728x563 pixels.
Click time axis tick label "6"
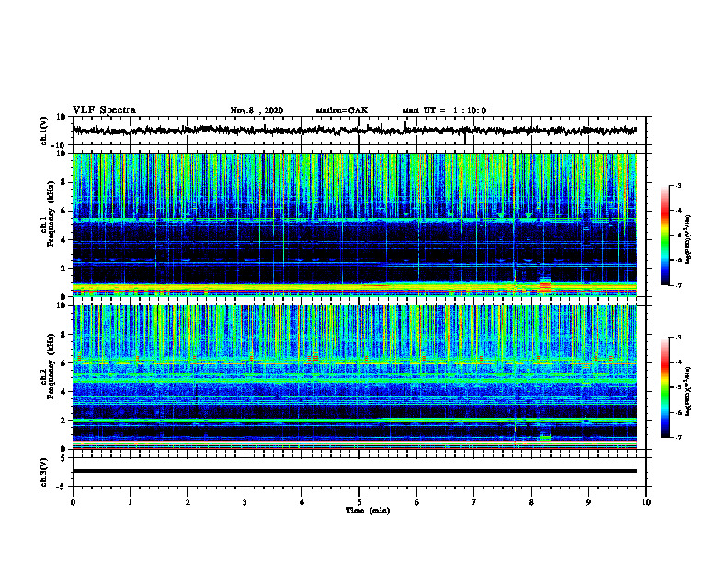tap(417, 502)
